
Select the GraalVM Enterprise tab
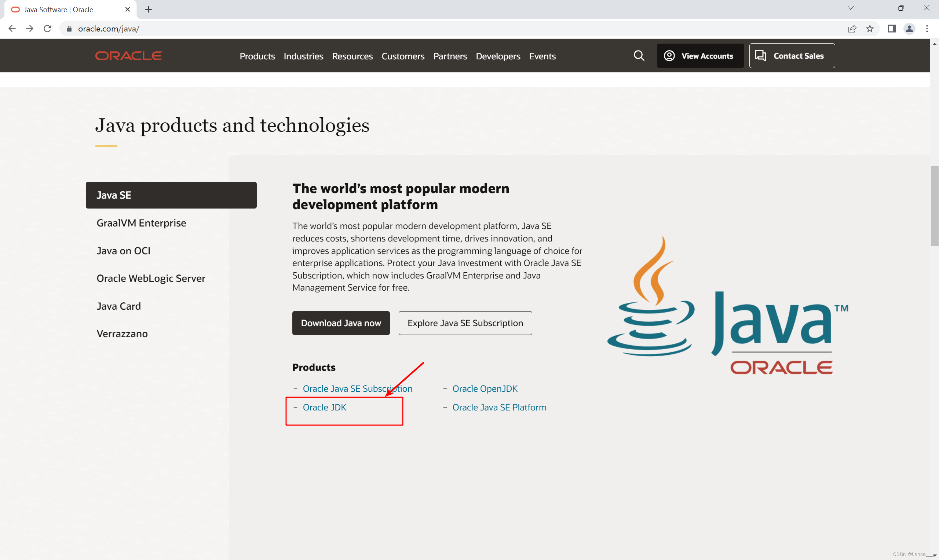tap(141, 223)
